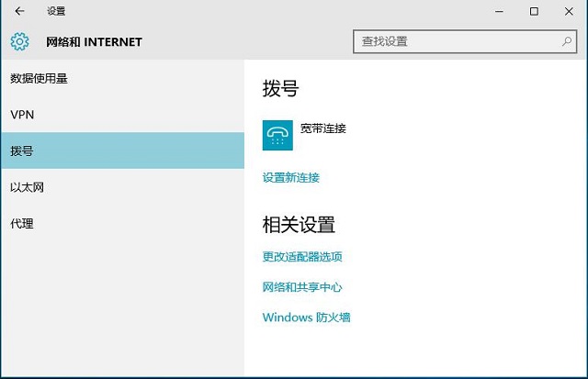
Task: Switch to the VPN section
Action: tap(22, 115)
